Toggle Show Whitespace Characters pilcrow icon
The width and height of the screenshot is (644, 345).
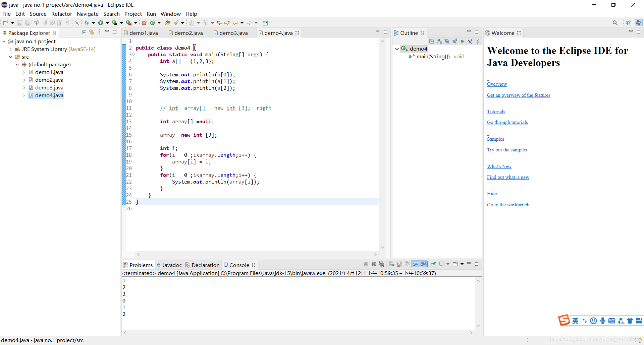67,23
